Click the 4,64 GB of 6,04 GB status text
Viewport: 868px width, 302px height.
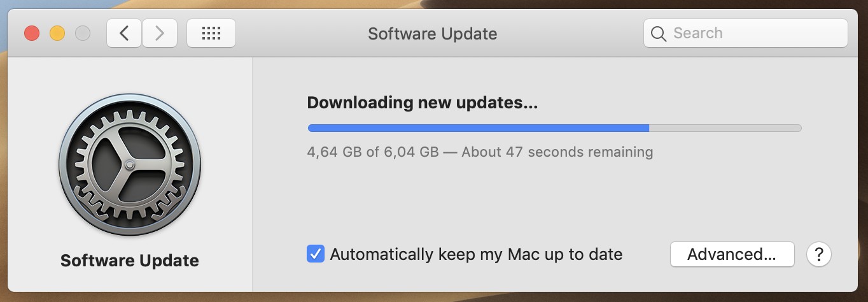click(x=373, y=152)
